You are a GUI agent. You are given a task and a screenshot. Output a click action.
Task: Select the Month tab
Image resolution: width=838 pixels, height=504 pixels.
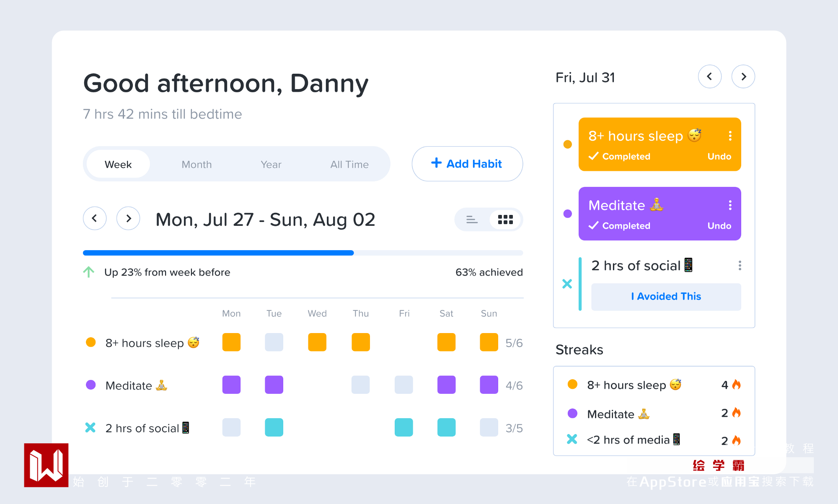[197, 164]
